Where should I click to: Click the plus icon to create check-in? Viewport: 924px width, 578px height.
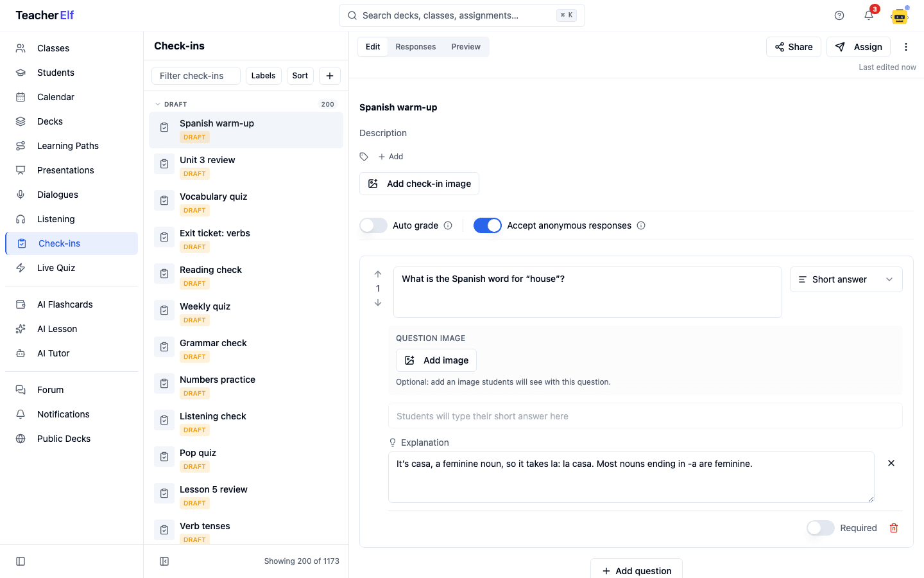click(x=330, y=76)
